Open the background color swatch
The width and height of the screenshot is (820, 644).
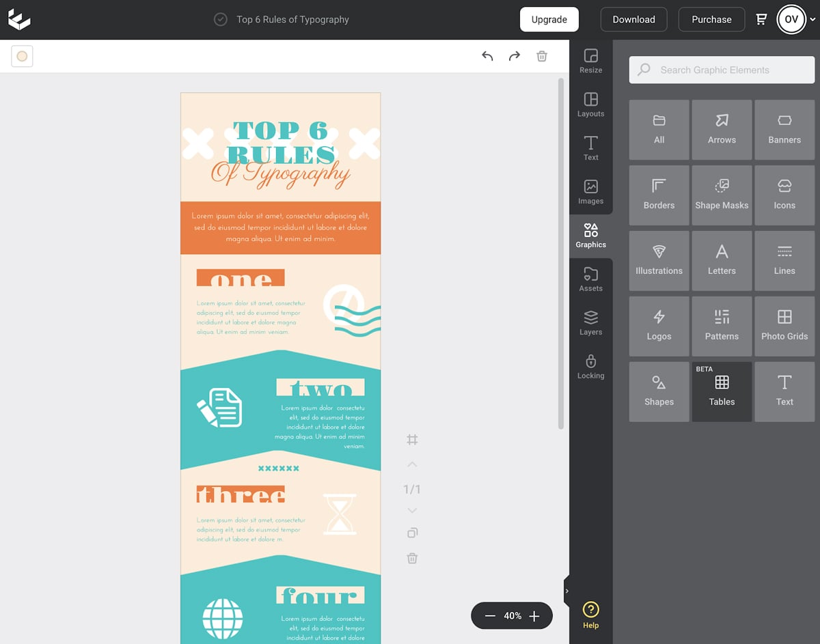22,56
